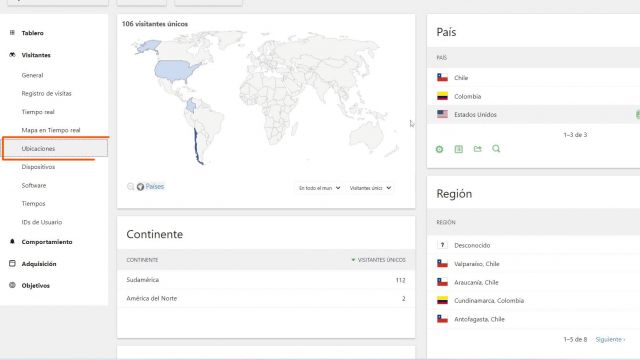Select Valparaíso, Chile region row

[533, 264]
